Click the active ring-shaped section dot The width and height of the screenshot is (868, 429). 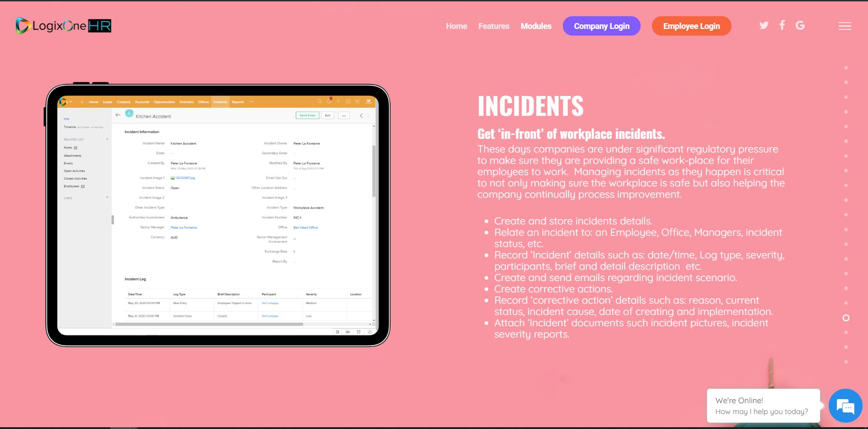(846, 318)
